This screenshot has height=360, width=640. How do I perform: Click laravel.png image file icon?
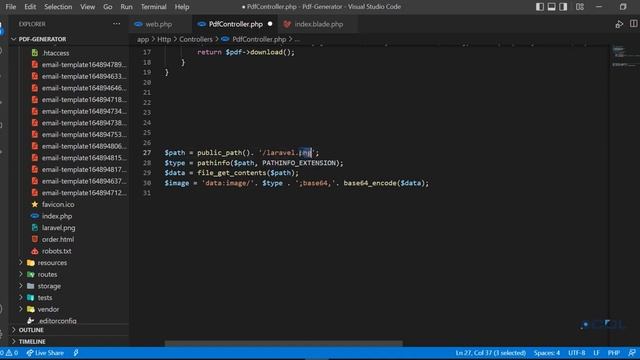tap(35, 228)
